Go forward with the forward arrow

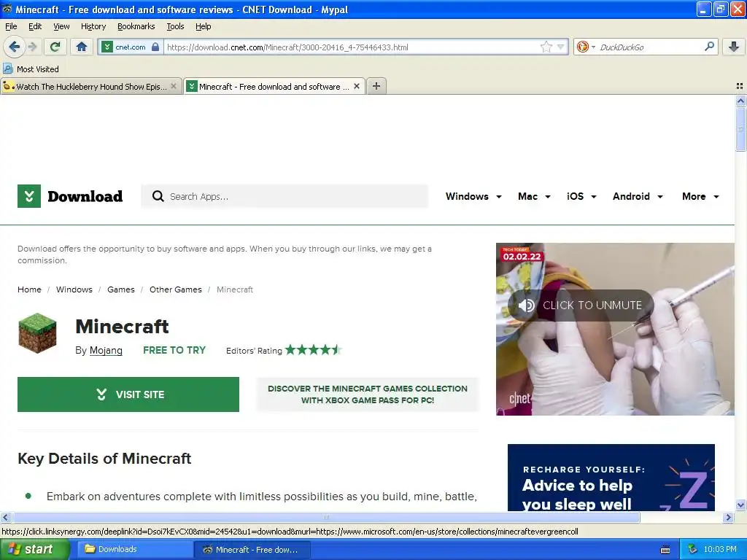point(32,47)
